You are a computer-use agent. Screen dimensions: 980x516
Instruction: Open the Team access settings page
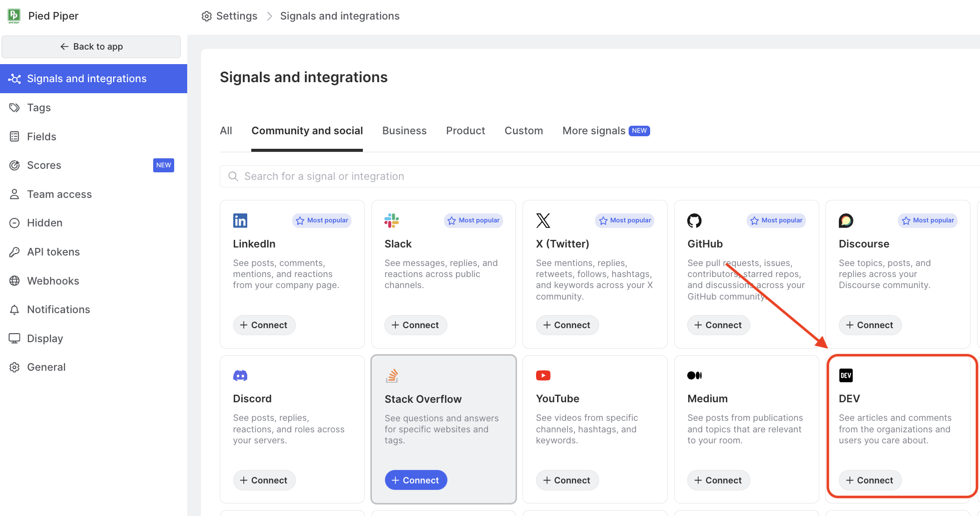[x=94, y=194]
